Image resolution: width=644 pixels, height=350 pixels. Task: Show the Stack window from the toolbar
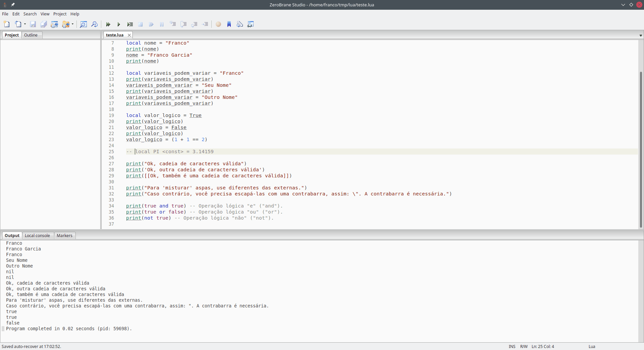tap(240, 24)
